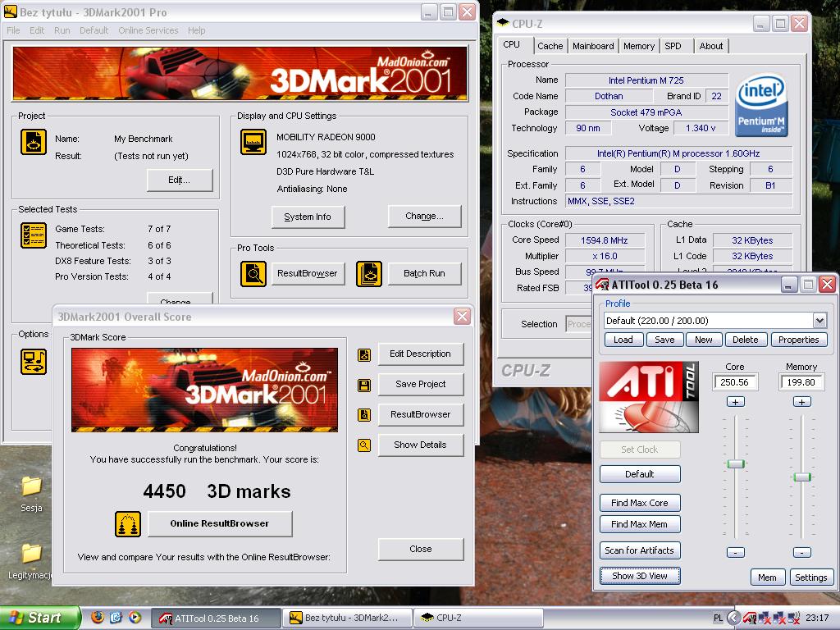Click Close in the Overall Score dialog
The height and width of the screenshot is (630, 840).
[421, 549]
